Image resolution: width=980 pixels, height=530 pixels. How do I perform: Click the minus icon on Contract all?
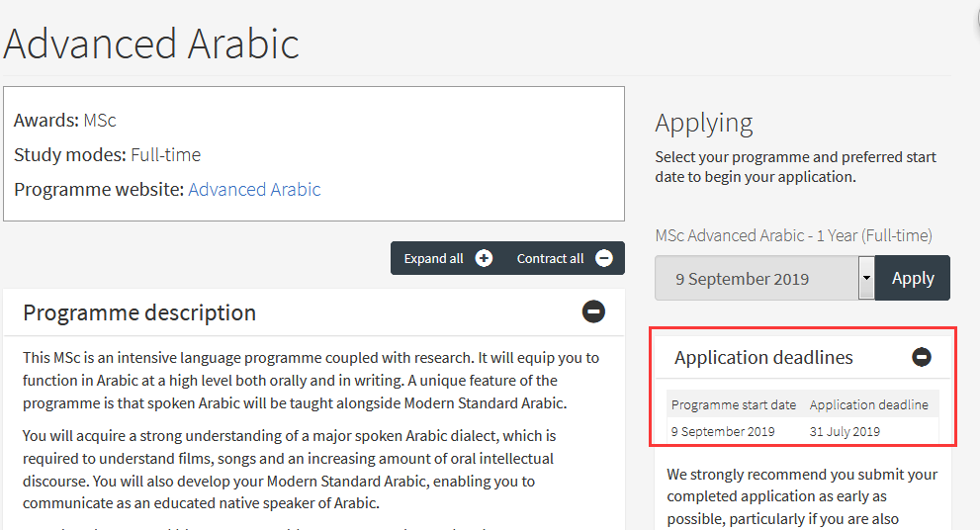pyautogui.click(x=603, y=258)
